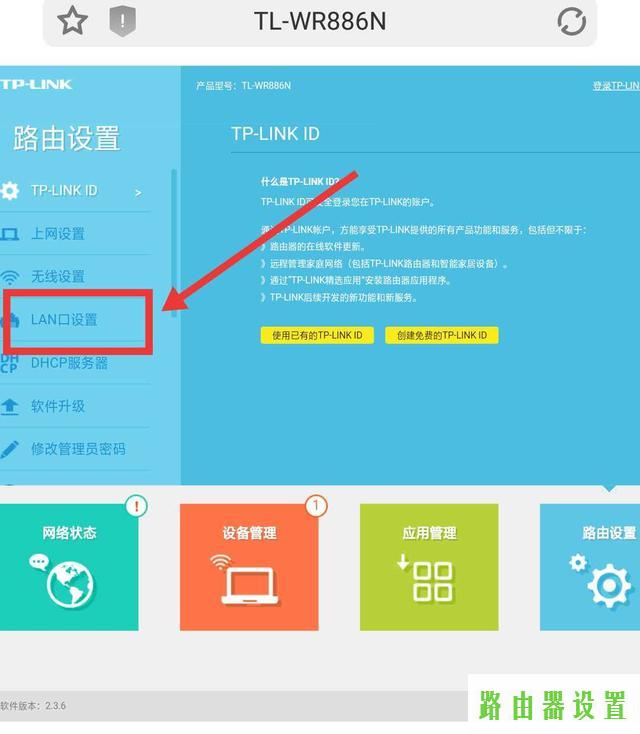The width and height of the screenshot is (640, 734).
Task: Open LAN口设置 menu item
Action: click(64, 320)
